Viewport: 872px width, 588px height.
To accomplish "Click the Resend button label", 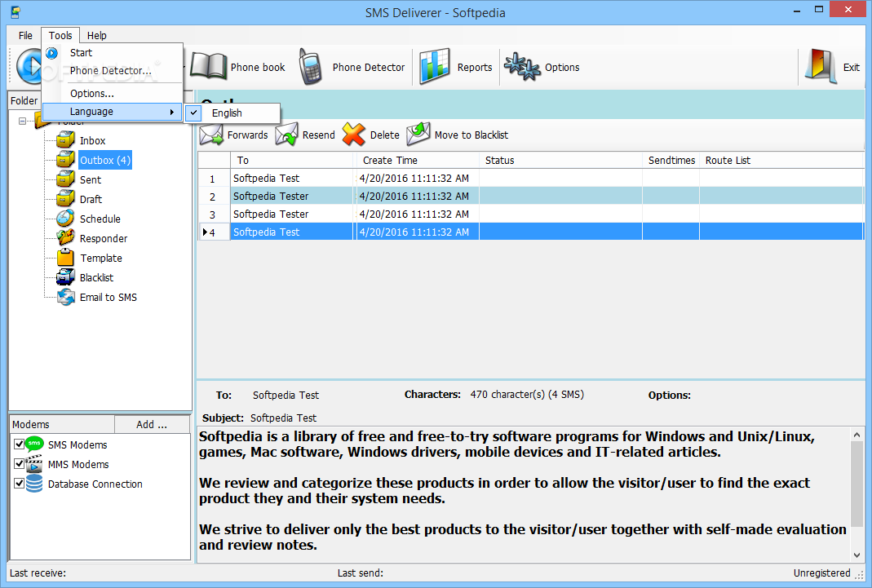I will pyautogui.click(x=319, y=135).
